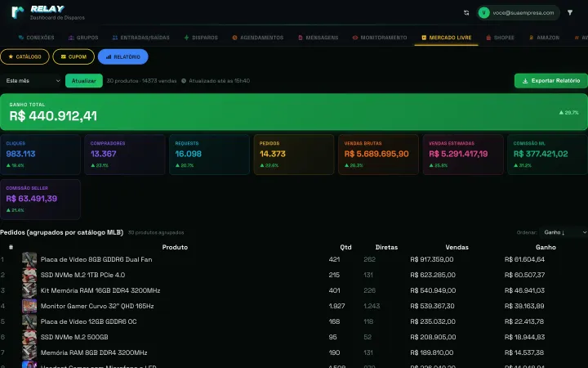Click the Ganho column header
The image size is (588, 368).
(546, 247)
